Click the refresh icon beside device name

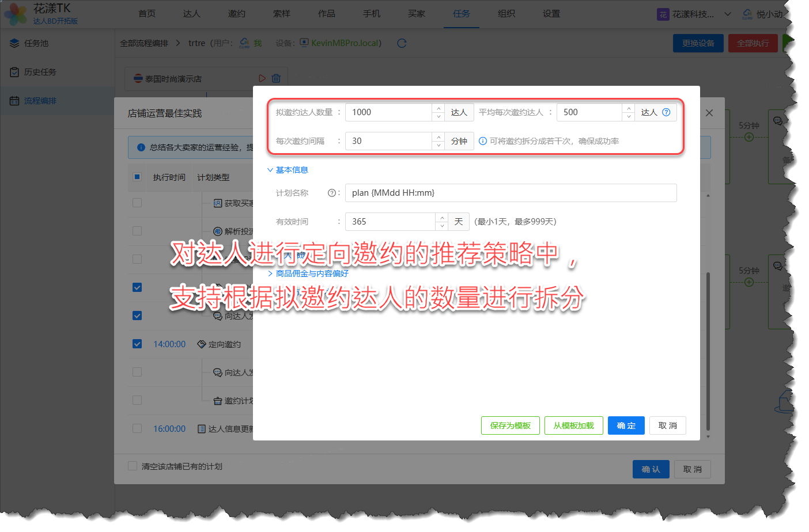click(x=402, y=43)
